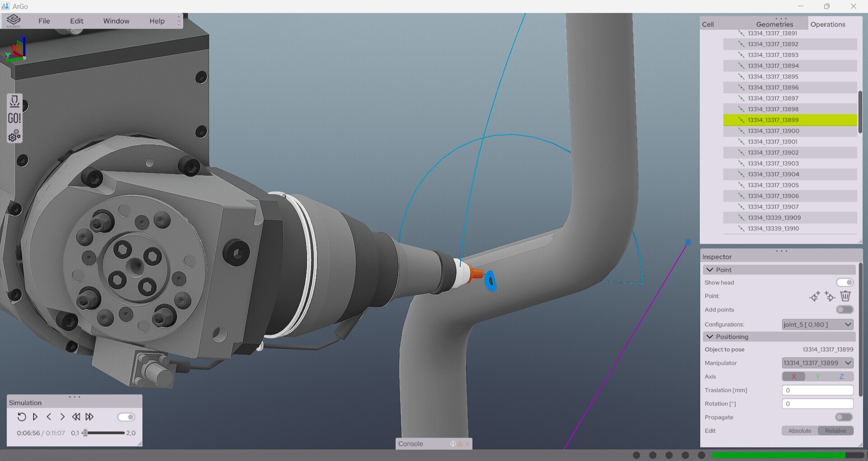Image resolution: width=868 pixels, height=461 pixels.
Task: Select Absolute edit mode
Action: [x=799, y=431]
